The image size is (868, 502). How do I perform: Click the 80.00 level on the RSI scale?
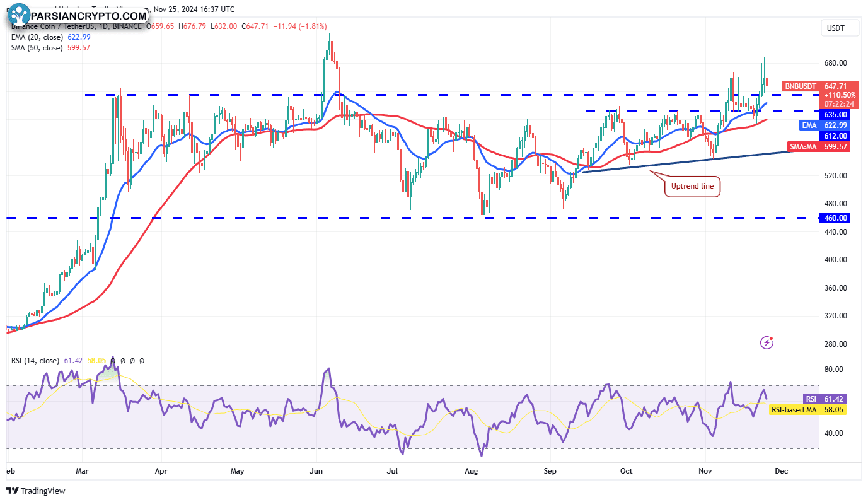pos(833,370)
